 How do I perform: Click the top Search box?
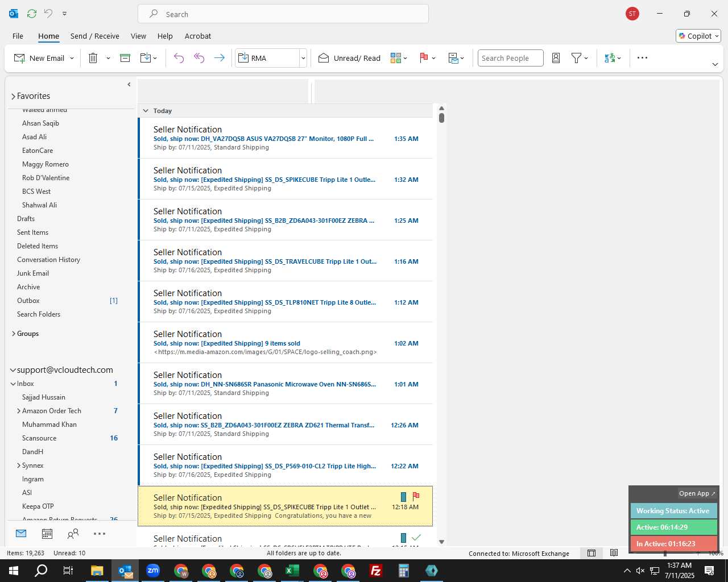click(x=283, y=14)
